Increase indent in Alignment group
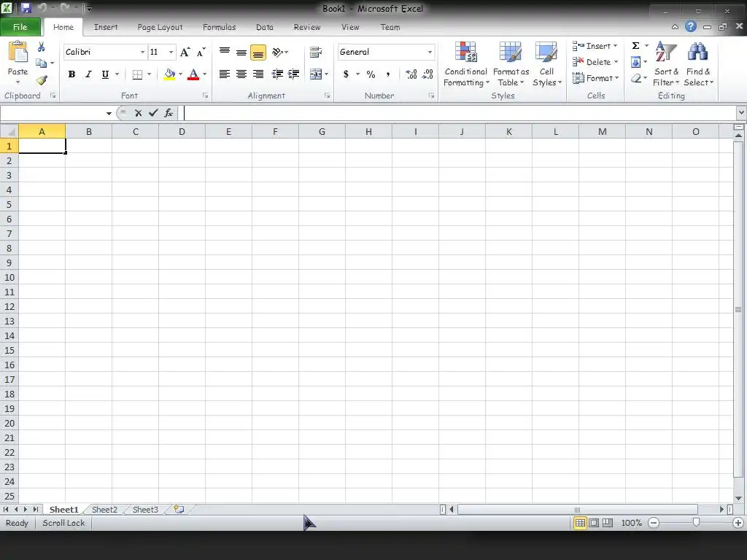The width and height of the screenshot is (747, 560). pos(293,74)
